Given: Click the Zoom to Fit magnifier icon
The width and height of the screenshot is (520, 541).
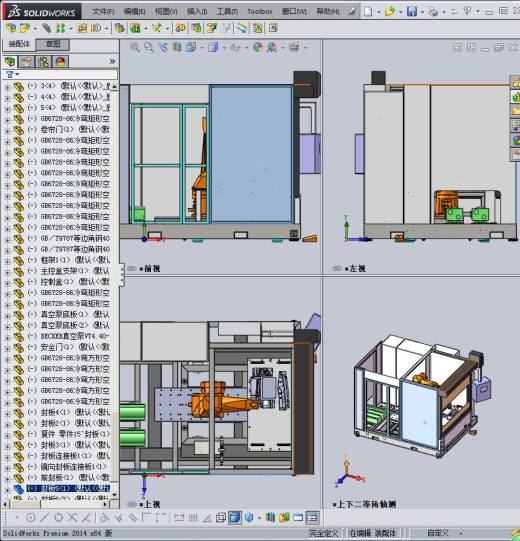Looking at the screenshot, I should tap(135, 47).
